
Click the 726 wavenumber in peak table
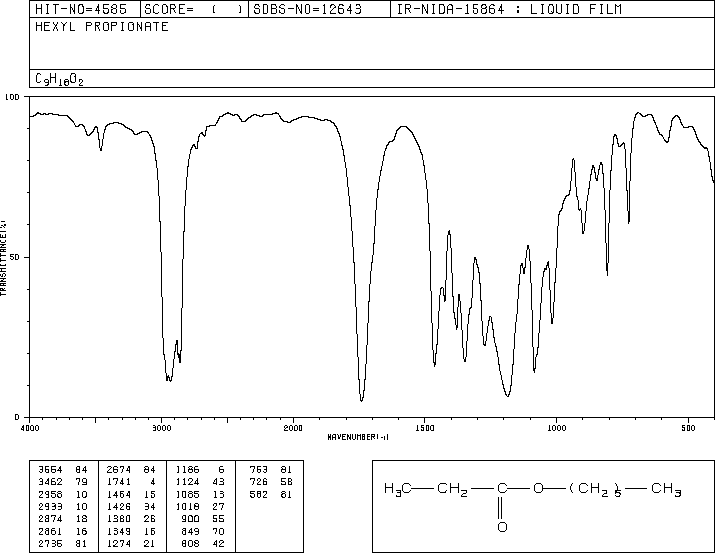pyautogui.click(x=259, y=482)
